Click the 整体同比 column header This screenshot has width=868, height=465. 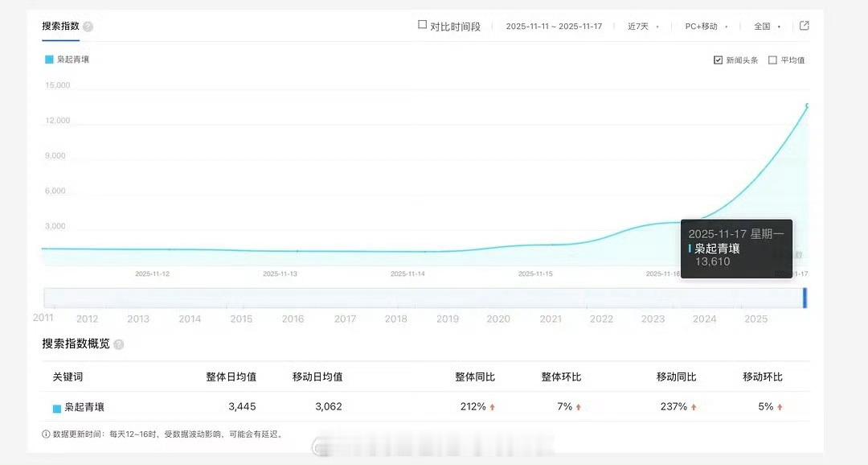pos(475,377)
